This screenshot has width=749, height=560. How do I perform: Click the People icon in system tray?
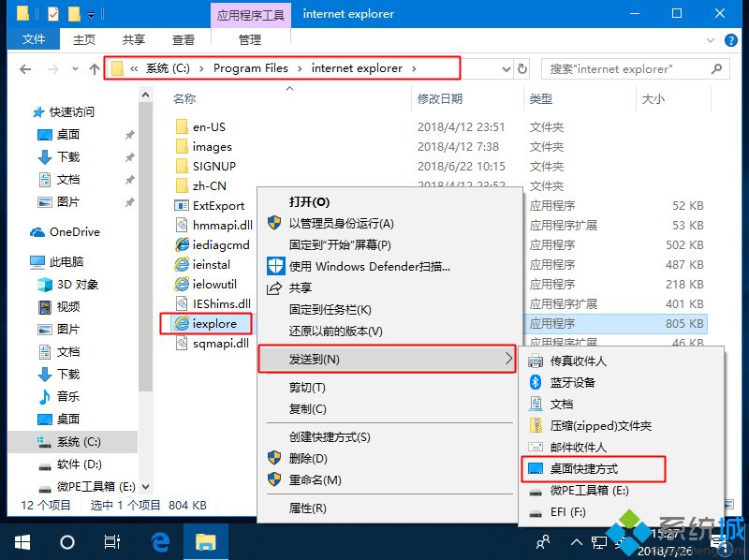543,542
